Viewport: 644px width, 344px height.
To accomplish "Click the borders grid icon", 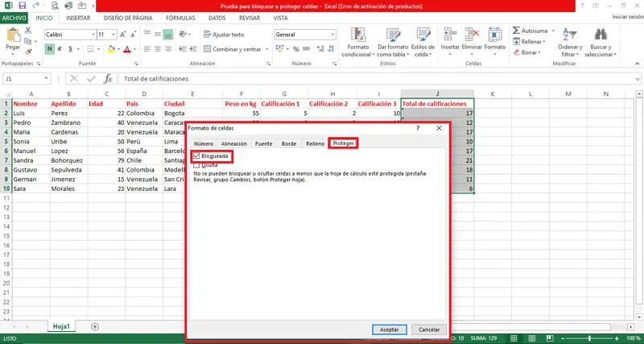I will (x=91, y=49).
